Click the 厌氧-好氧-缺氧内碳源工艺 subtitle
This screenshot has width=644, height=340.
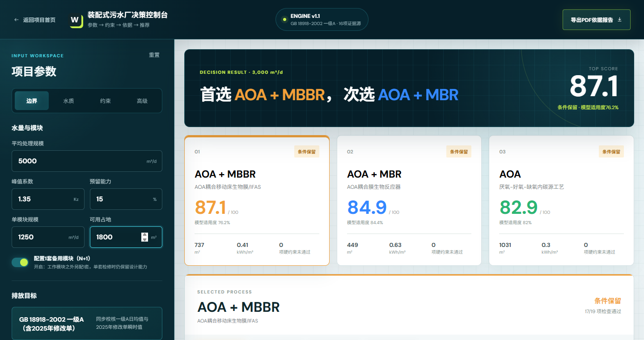tap(532, 187)
